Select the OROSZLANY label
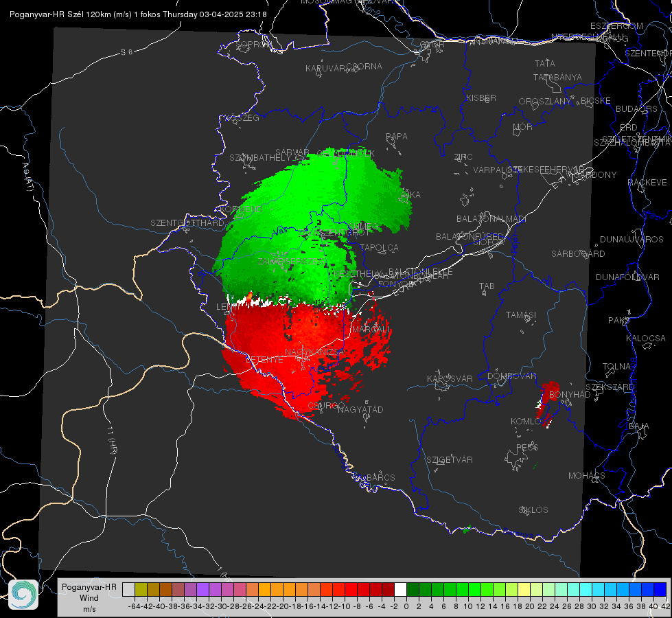The image size is (672, 618). tap(545, 101)
